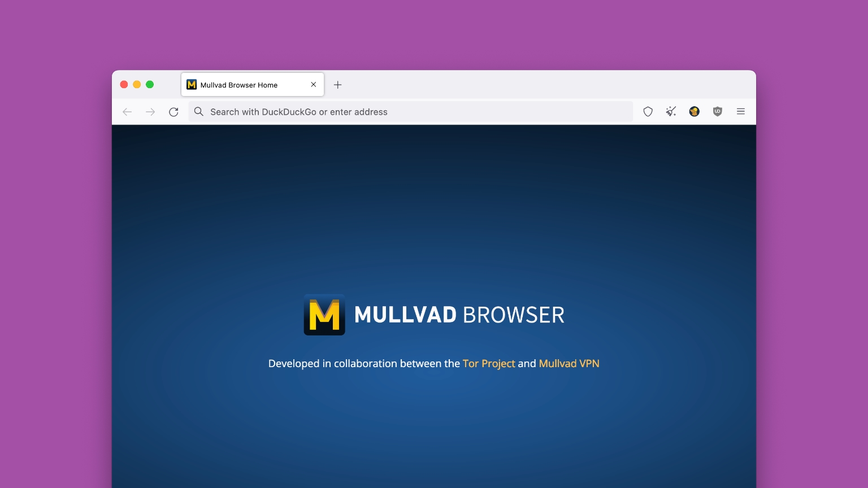868x488 pixels.
Task: Follow the Tor Project link
Action: point(489,364)
